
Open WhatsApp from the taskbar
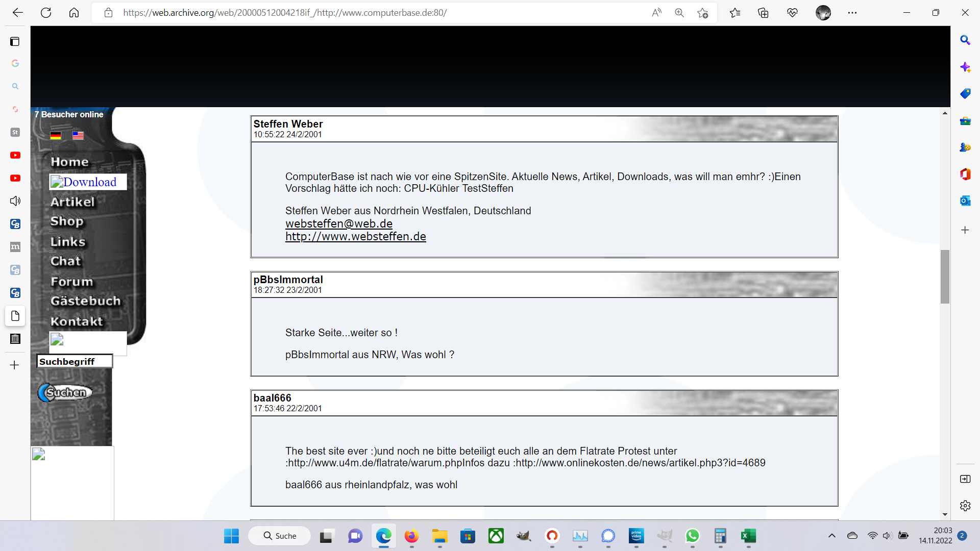pos(692,536)
